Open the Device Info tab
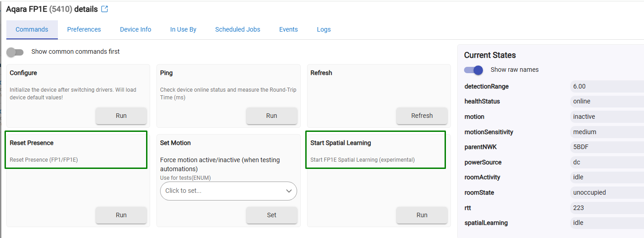Viewport: 644px width, 238px height. pos(136,30)
